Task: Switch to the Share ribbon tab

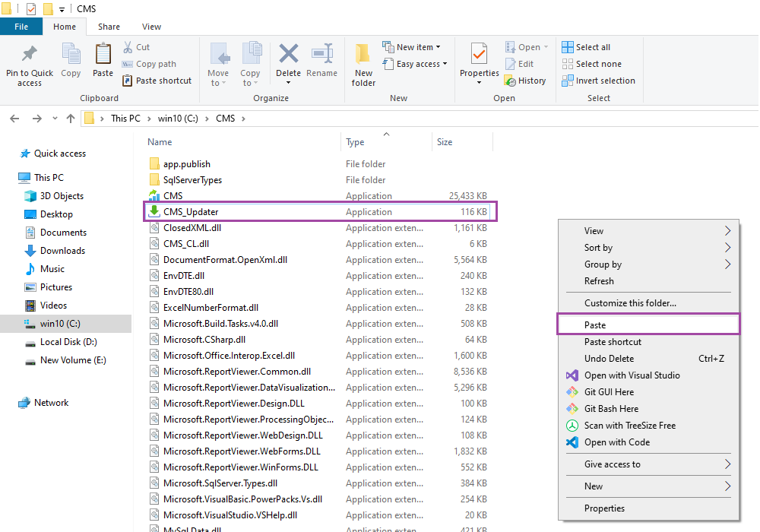Action: pos(109,27)
